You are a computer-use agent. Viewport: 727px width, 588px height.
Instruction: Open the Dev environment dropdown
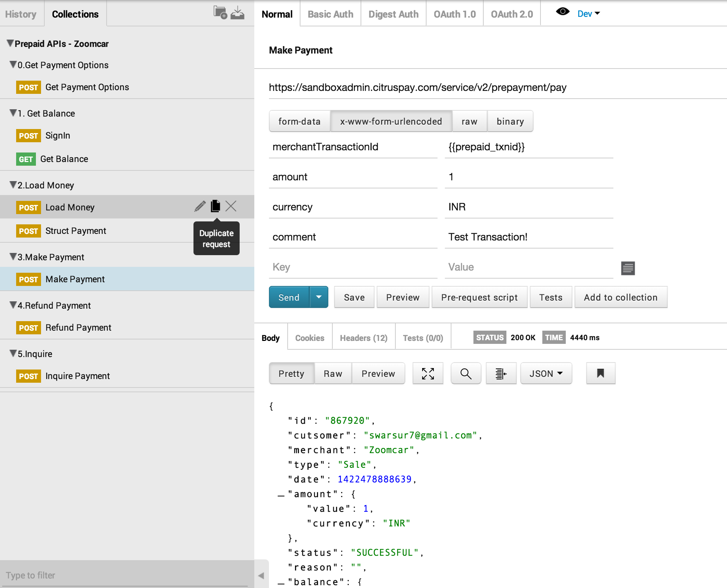pos(588,14)
